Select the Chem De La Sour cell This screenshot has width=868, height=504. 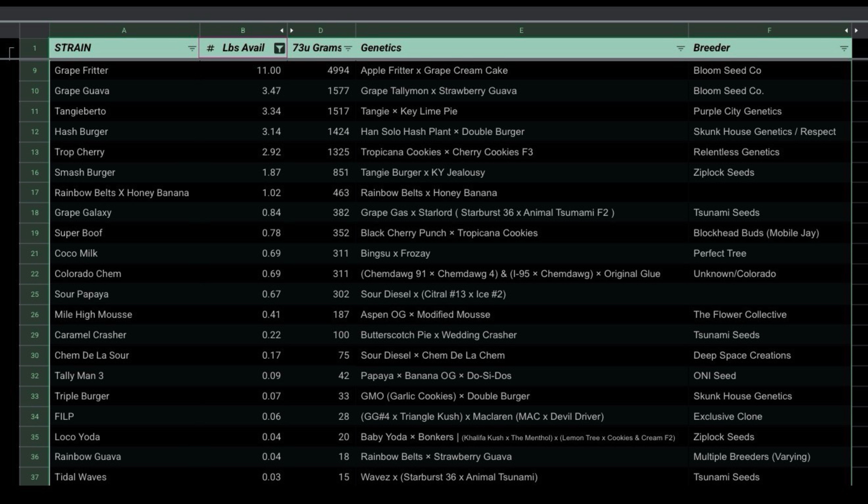(x=124, y=355)
